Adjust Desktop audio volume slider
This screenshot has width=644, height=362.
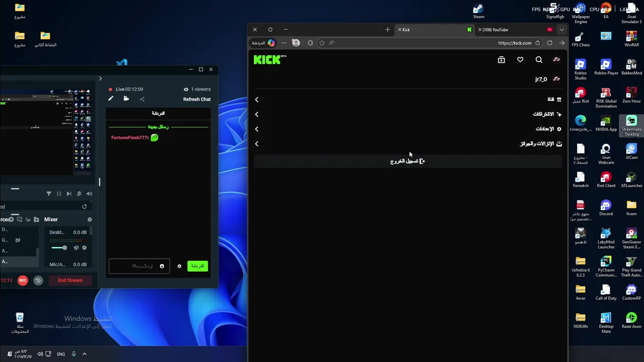[59, 247]
